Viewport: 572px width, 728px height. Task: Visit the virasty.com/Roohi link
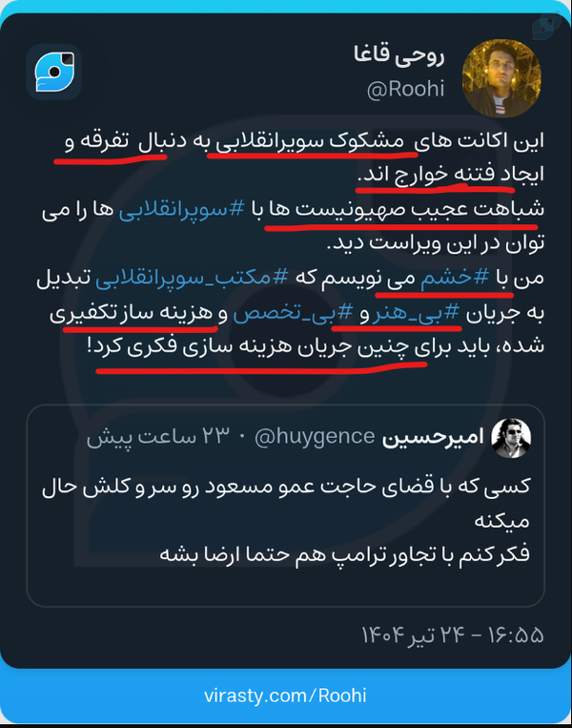tap(285, 696)
